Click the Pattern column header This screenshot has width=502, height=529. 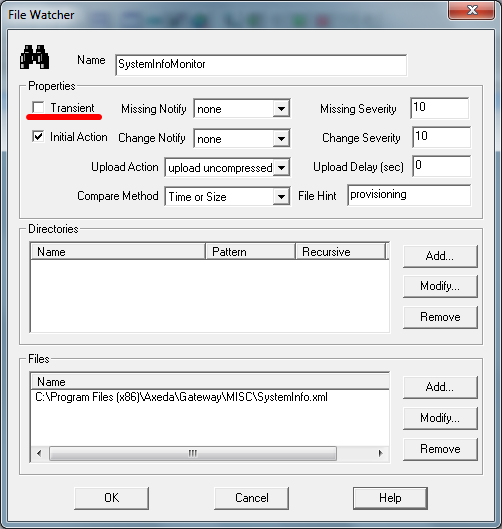coord(250,252)
